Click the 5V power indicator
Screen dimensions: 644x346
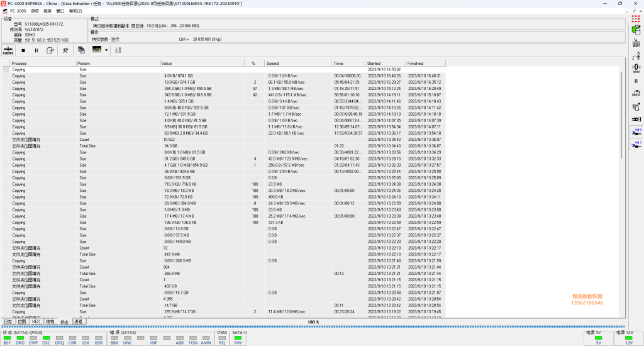tap(599, 340)
